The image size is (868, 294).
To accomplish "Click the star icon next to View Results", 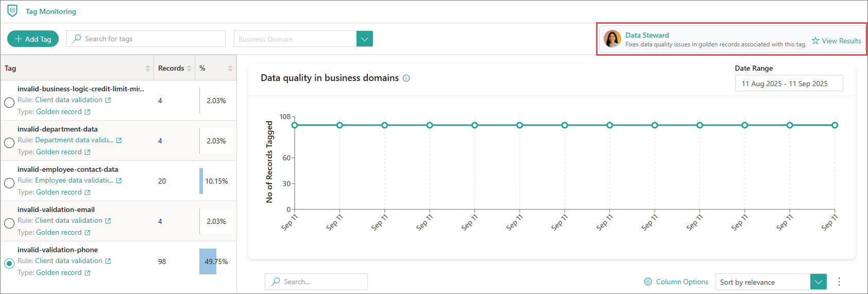I will click(815, 41).
